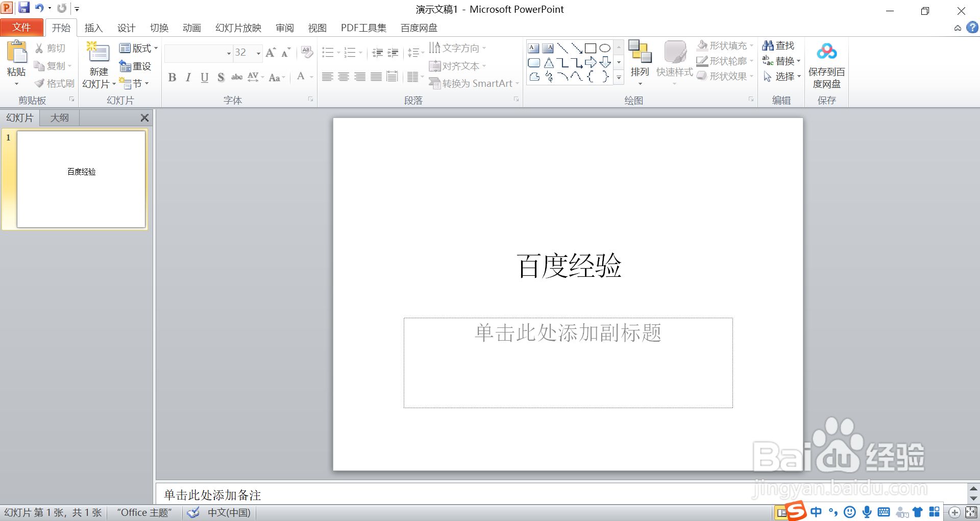The width and height of the screenshot is (980, 521).
Task: Insert a Rectangle shape from the shapes gallery
Action: pos(591,48)
